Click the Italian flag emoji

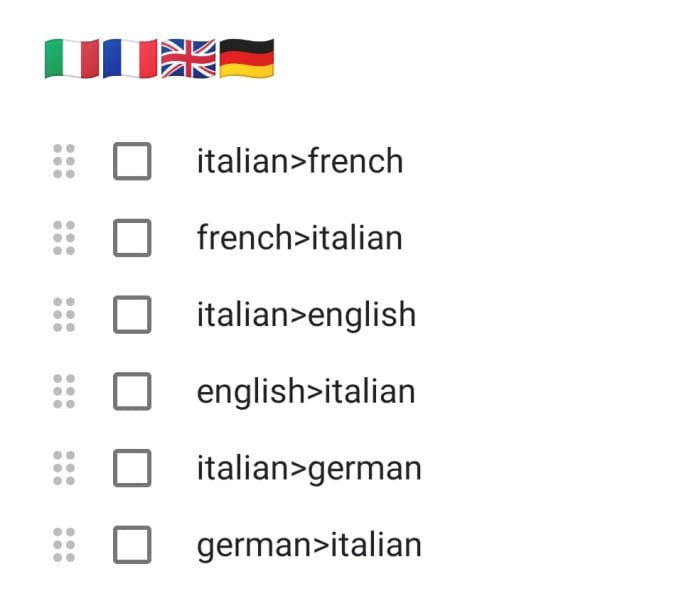pyautogui.click(x=72, y=59)
